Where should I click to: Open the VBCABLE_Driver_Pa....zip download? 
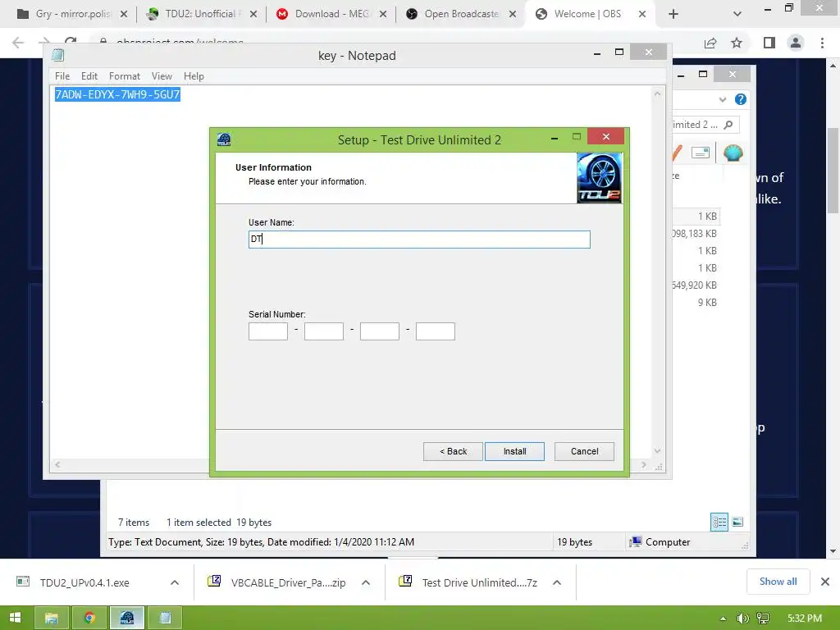[x=288, y=582]
